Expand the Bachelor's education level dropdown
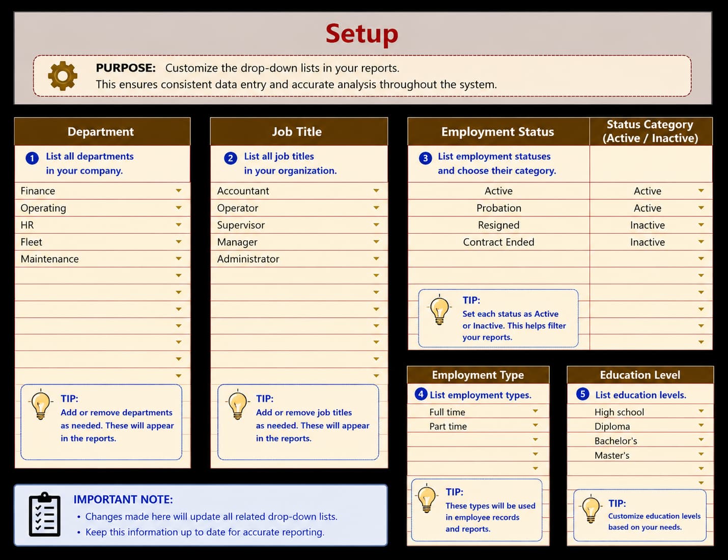728x560 pixels. point(701,439)
